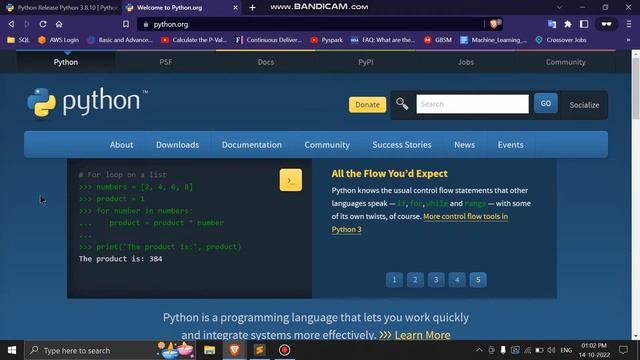This screenshot has width=640, height=360.
Task: Show code slide 2
Action: click(415, 280)
